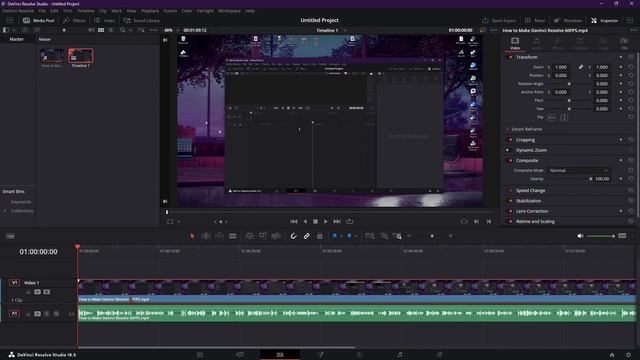Open the Fairlight music note page
Image resolution: width=640 pixels, height=360 pixels.
coord(400,355)
